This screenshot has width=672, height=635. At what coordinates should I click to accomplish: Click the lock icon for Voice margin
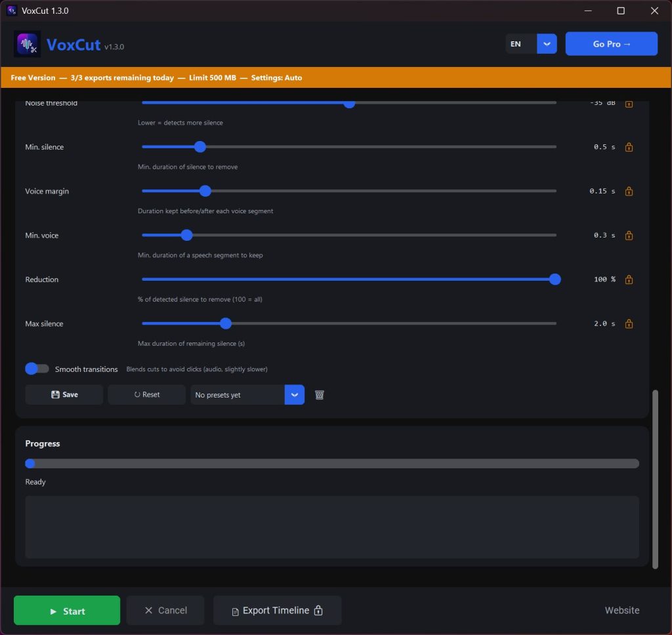click(629, 191)
